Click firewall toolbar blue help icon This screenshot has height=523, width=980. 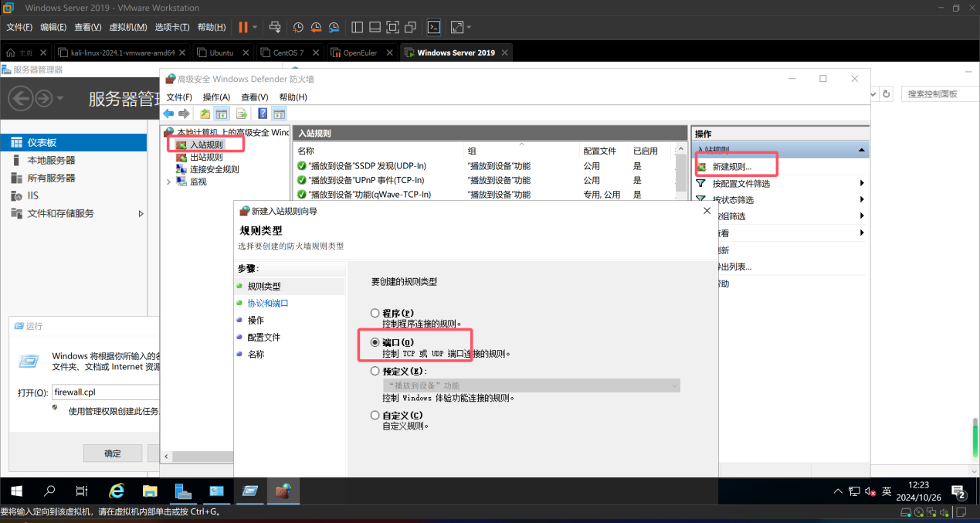click(263, 114)
